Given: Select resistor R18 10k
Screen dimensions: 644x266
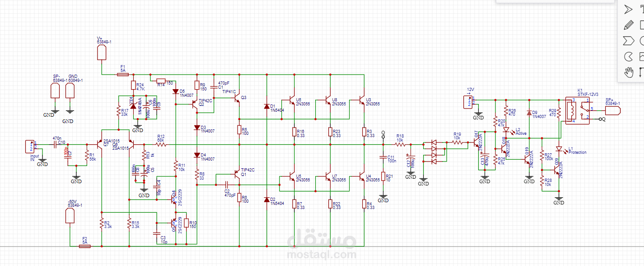Looking at the screenshot, I should pos(400,145).
